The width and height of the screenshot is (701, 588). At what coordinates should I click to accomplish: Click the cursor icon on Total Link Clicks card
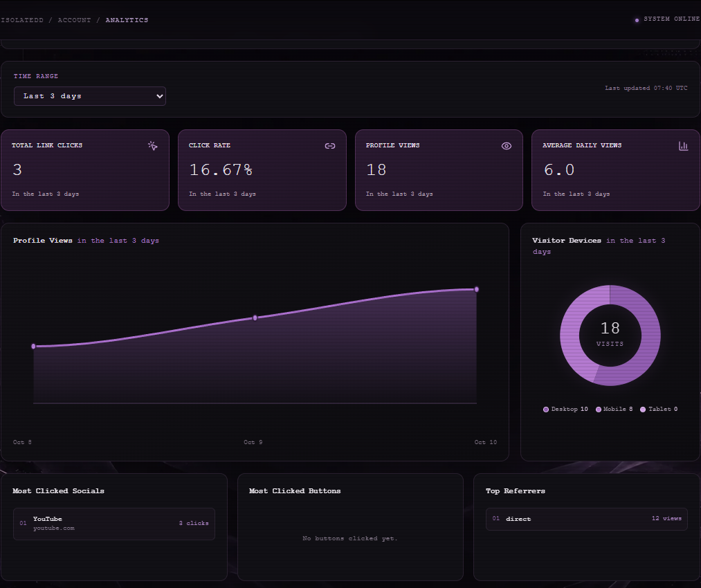152,146
